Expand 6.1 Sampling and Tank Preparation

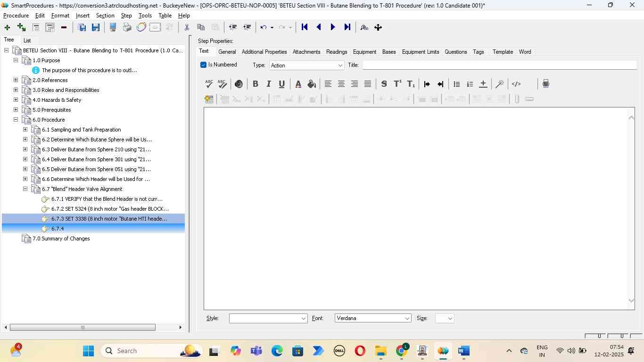tap(25, 130)
